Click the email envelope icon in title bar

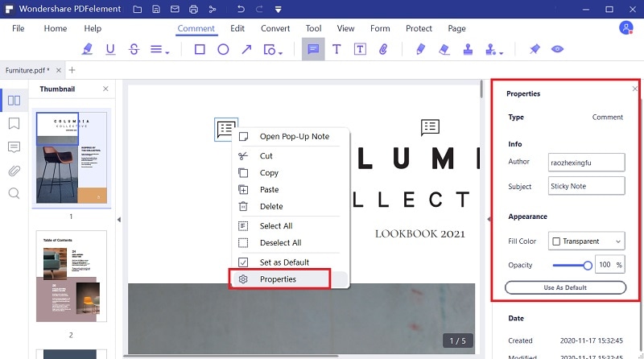coord(175,9)
